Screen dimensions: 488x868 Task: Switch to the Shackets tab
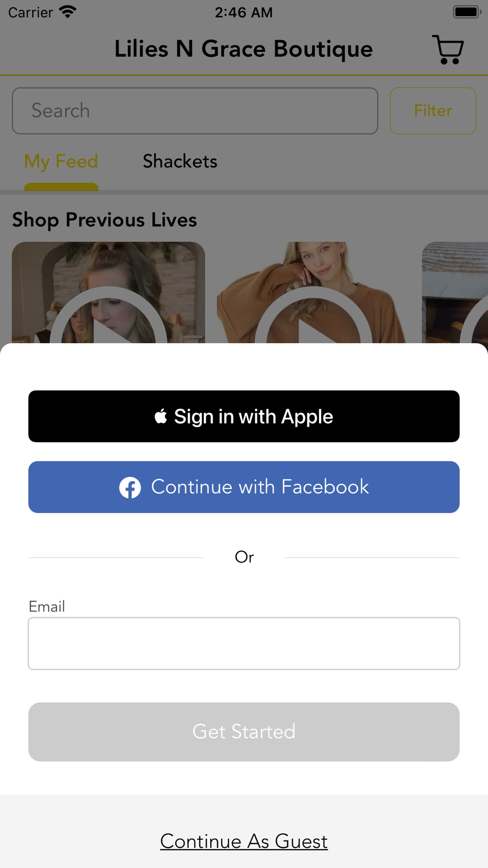coord(180,162)
